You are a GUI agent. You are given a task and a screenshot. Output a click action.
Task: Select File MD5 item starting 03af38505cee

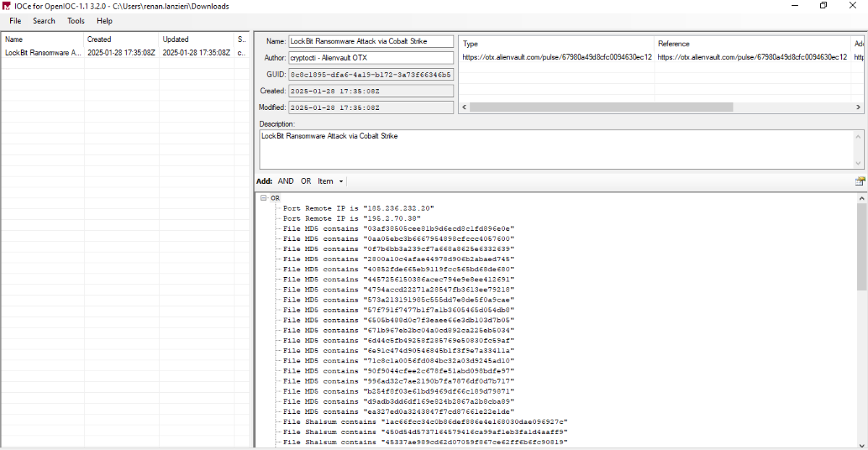tap(399, 228)
